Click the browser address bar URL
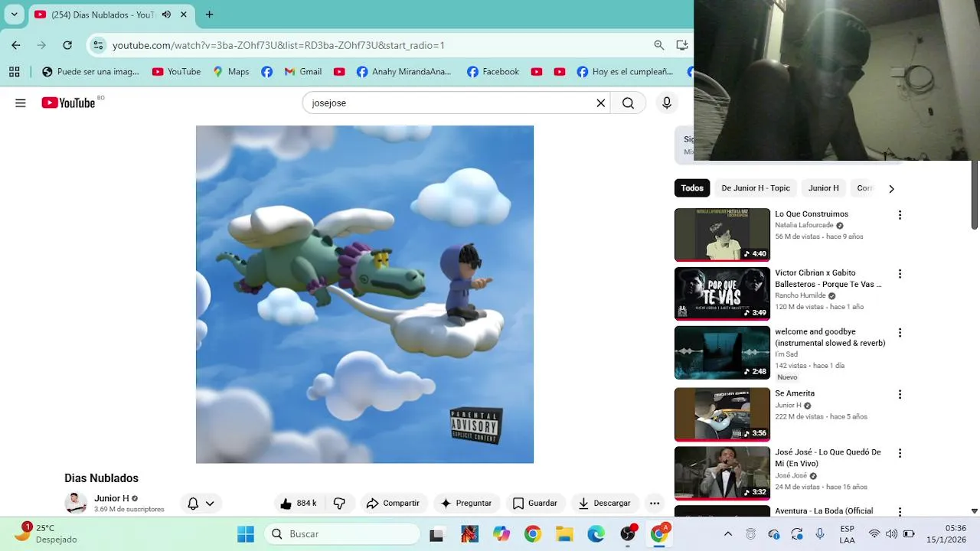 click(x=279, y=45)
